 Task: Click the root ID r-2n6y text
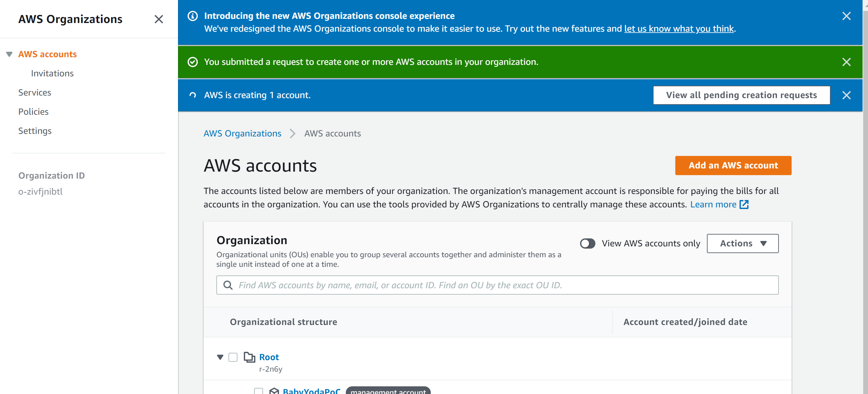click(271, 369)
